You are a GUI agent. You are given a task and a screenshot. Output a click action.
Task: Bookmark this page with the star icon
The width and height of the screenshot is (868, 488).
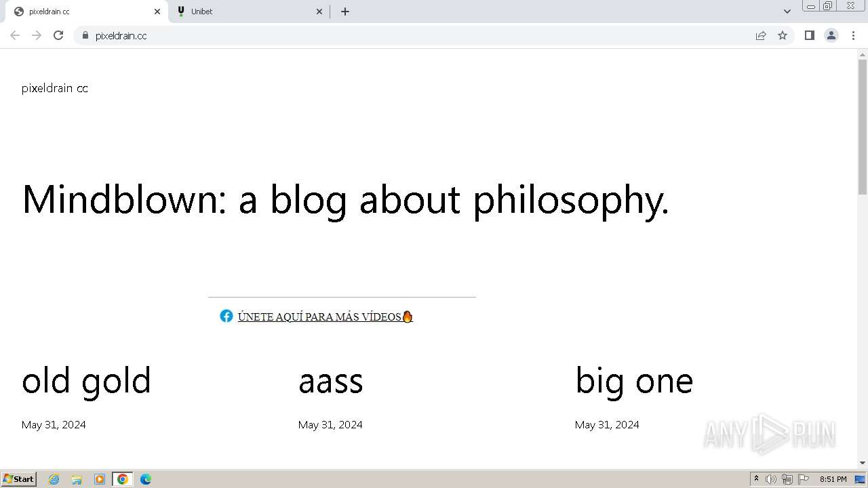[783, 35]
